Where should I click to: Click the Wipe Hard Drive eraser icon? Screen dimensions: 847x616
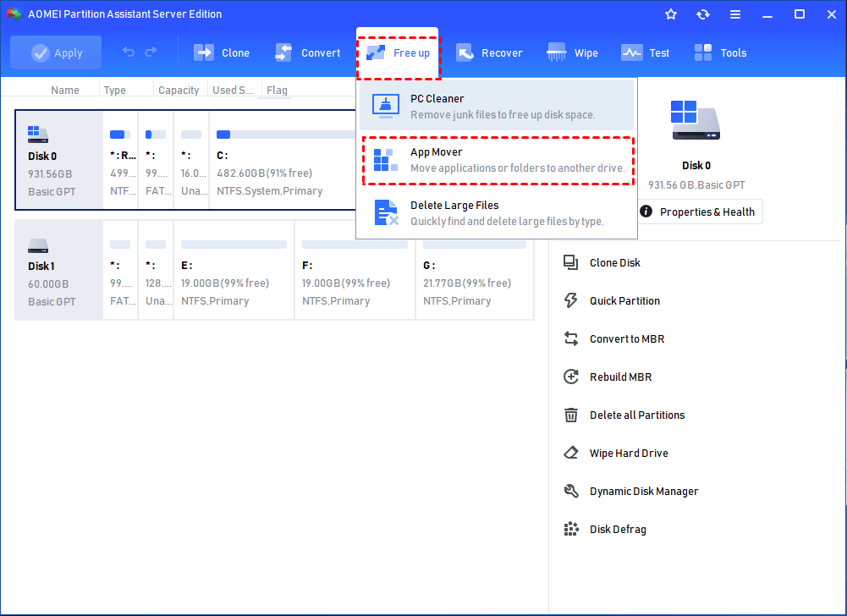tap(571, 453)
